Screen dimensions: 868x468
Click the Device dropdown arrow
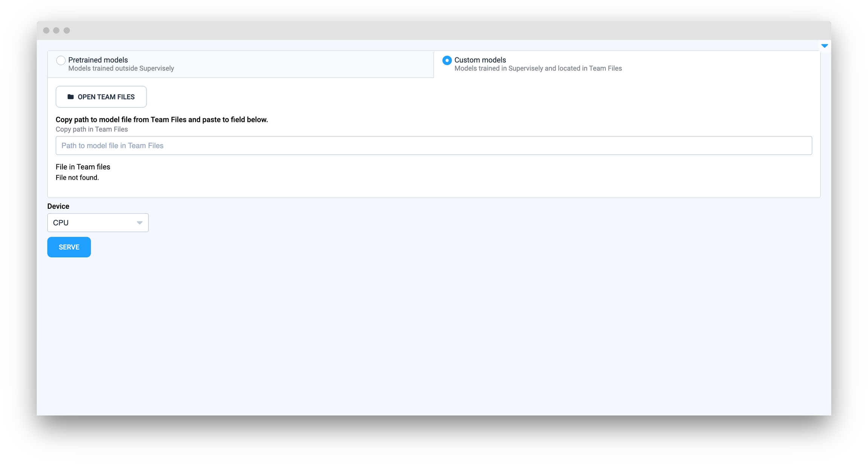click(x=139, y=223)
